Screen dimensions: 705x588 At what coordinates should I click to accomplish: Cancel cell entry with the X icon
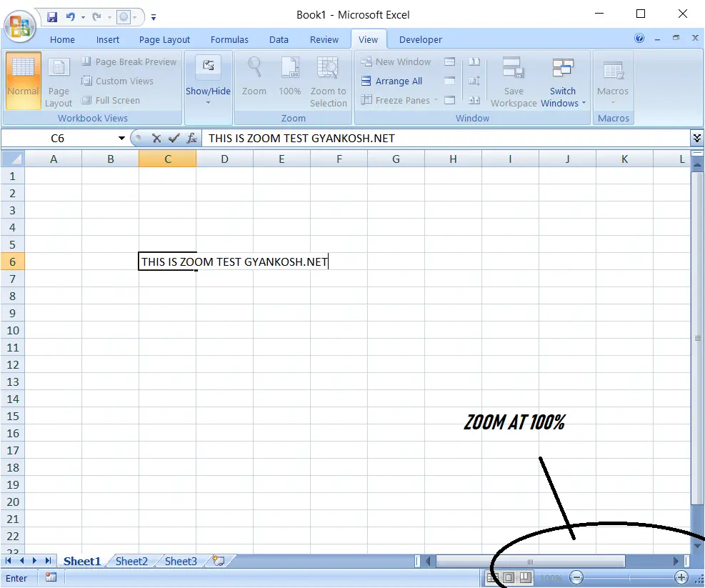156,138
